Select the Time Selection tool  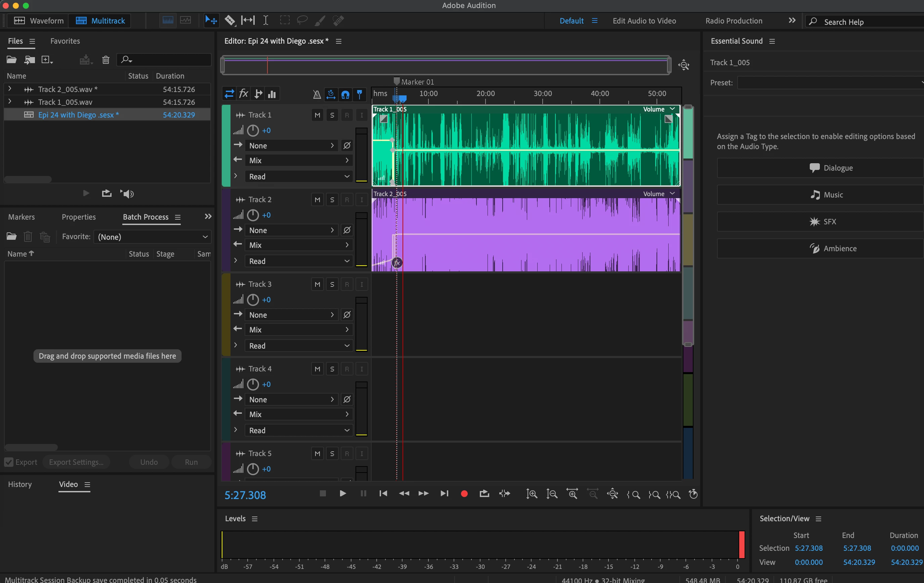click(x=265, y=20)
